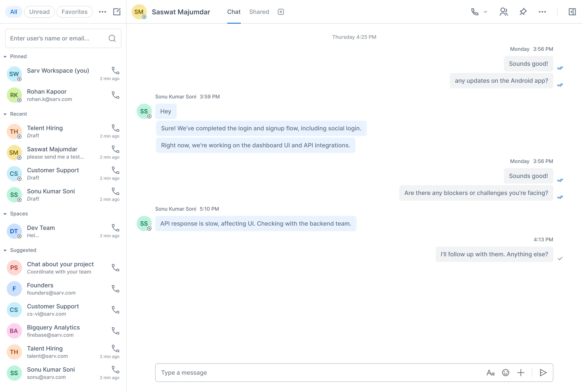This screenshot has height=392, width=582.
Task: Toggle the side panel icon at top right
Action: tap(572, 12)
